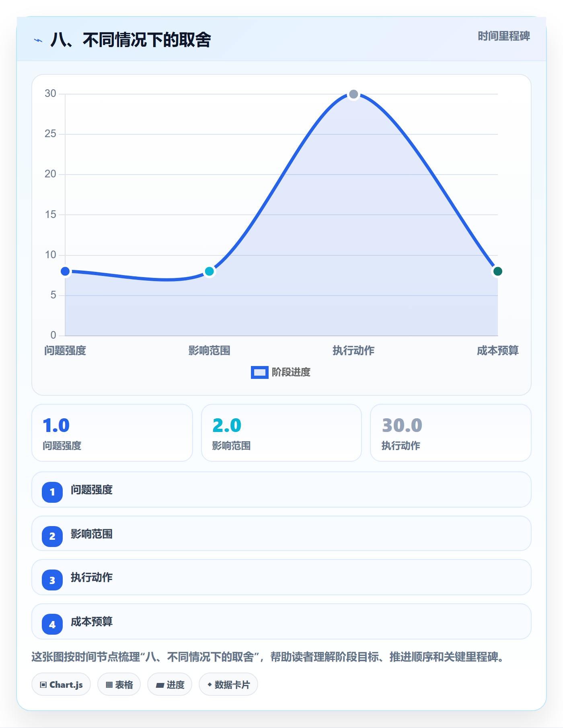Click the lightning icon beside the title

click(38, 40)
